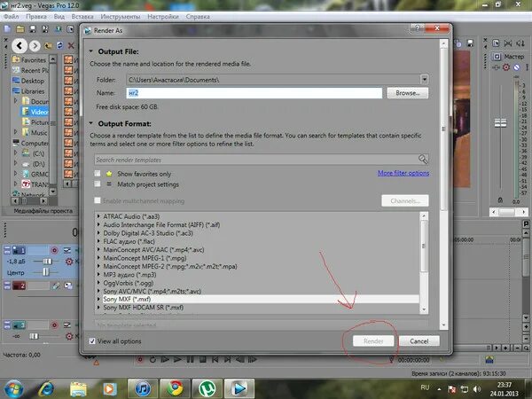Collapse the Output File section
532x399 pixels.
91,51
